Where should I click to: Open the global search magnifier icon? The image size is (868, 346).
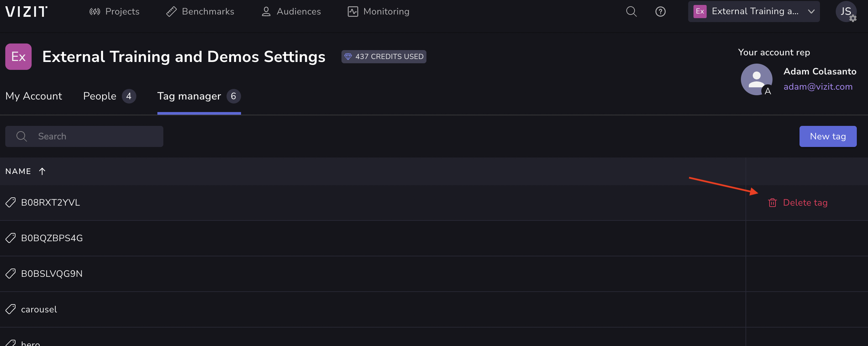pyautogui.click(x=631, y=12)
